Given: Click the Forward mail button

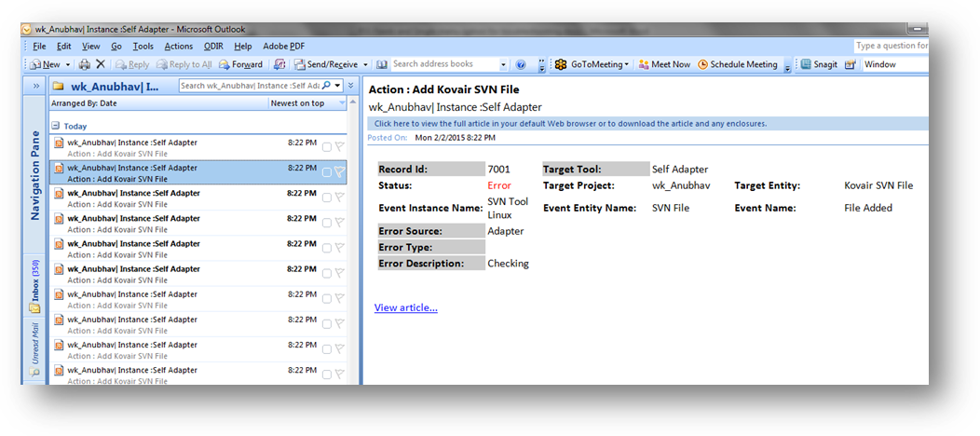Looking at the screenshot, I should tap(240, 64).
